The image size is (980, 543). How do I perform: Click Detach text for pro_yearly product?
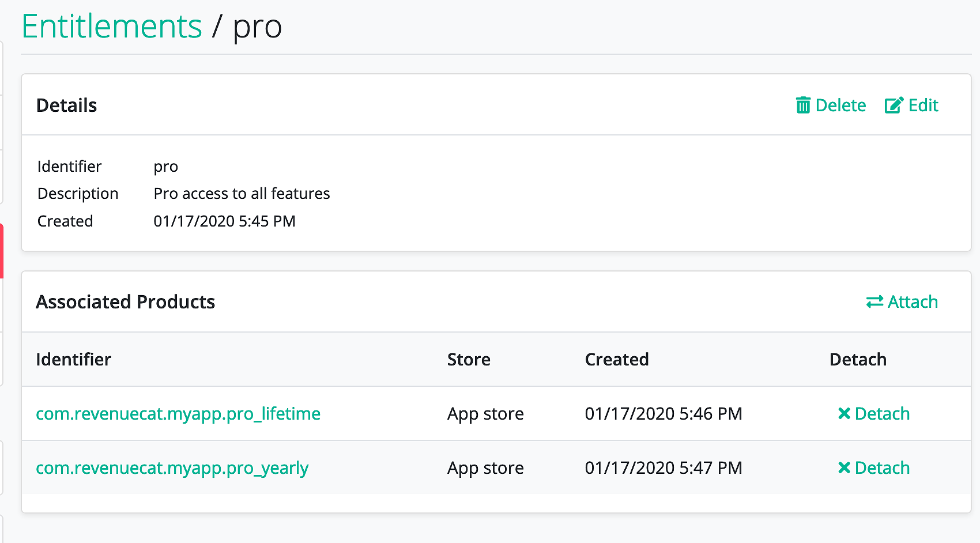point(882,468)
